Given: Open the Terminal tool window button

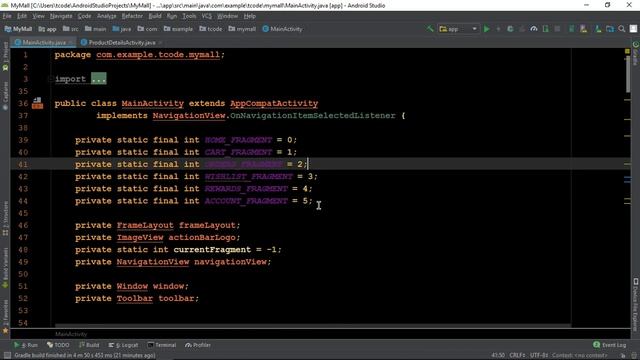Looking at the screenshot, I should [x=162, y=345].
